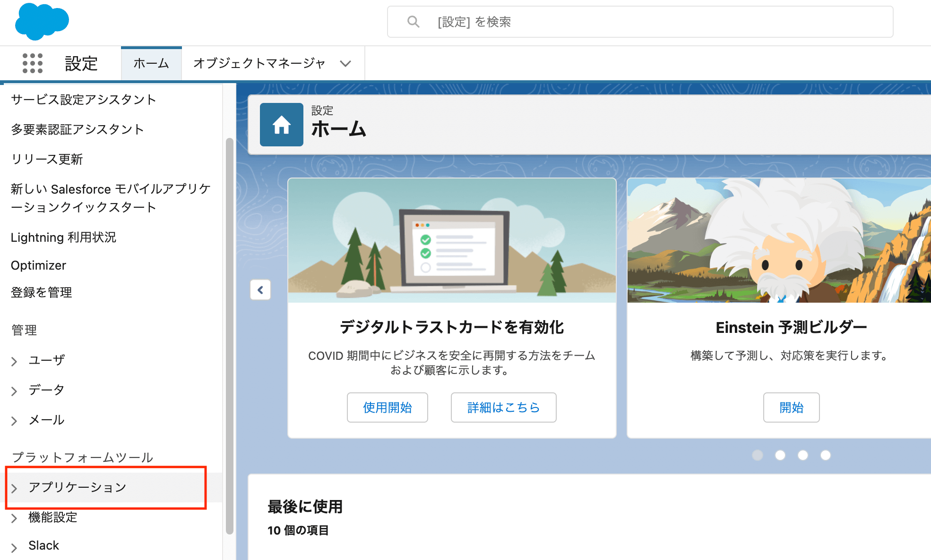The height and width of the screenshot is (560, 931).
Task: Open the オブジェクトマネージャ tab dropdown arrow
Action: [345, 63]
